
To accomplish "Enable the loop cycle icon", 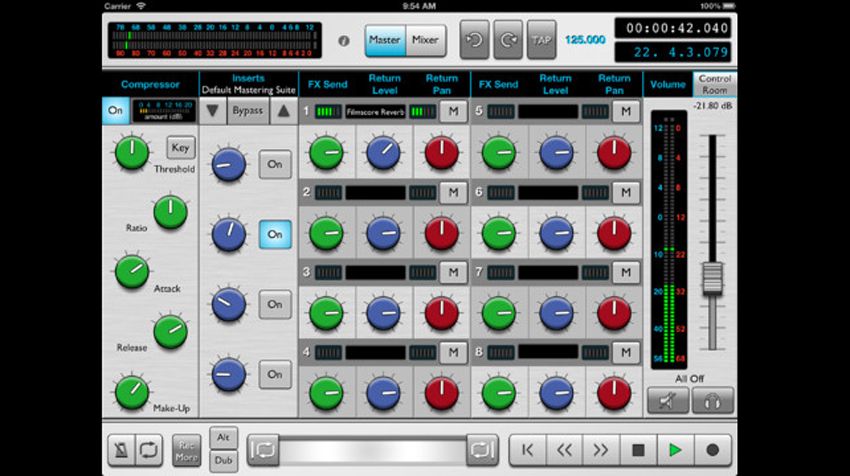I will click(x=149, y=449).
